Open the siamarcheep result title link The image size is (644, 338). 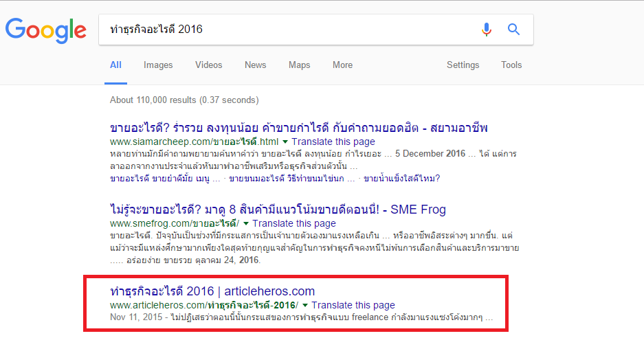(x=298, y=128)
